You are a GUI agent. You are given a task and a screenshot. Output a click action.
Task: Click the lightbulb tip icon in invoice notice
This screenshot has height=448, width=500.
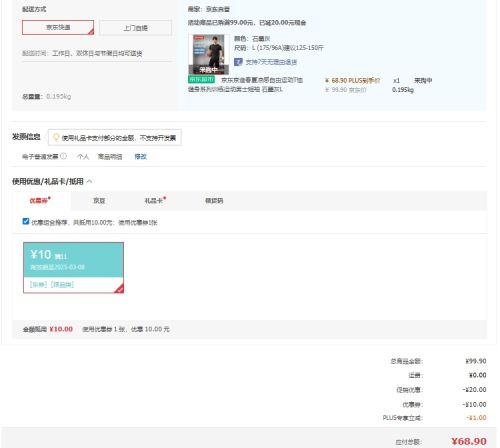click(56, 137)
